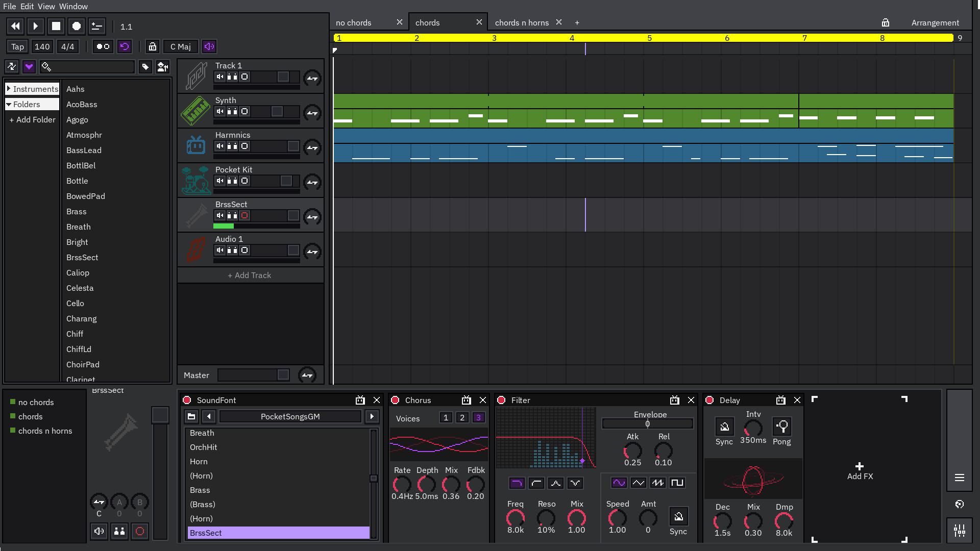This screenshot has height=551, width=980.
Task: Toggle the metronome icon
Action: click(103, 46)
